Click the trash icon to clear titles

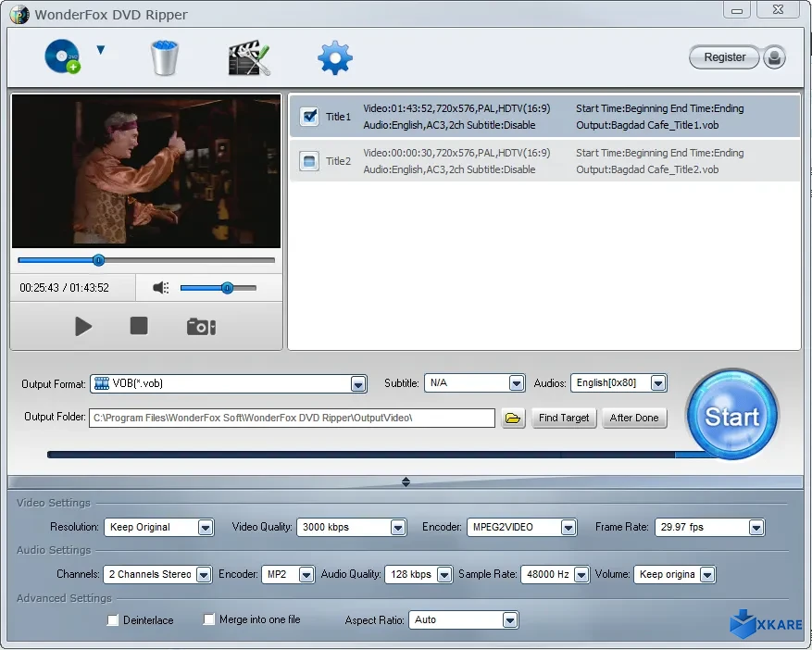point(164,56)
